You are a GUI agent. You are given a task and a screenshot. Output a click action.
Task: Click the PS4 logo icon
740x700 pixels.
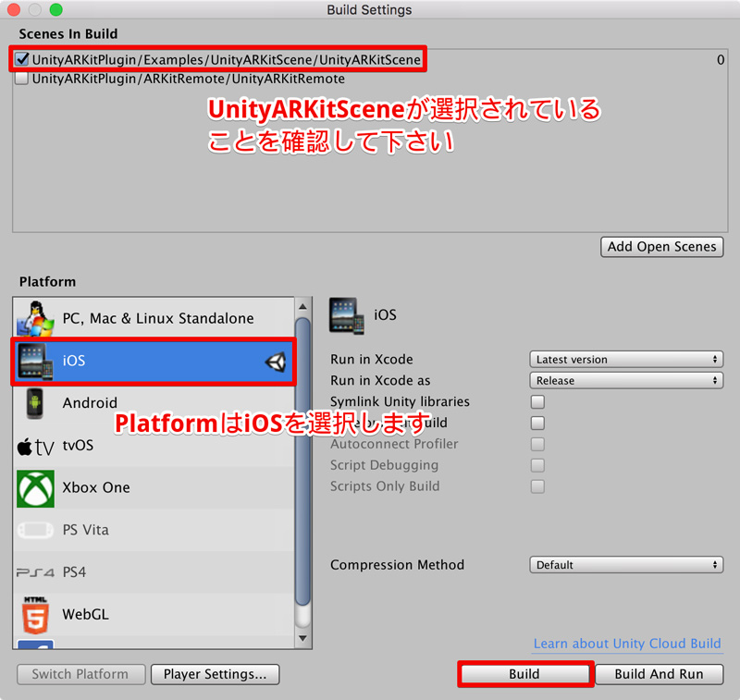[x=35, y=572]
